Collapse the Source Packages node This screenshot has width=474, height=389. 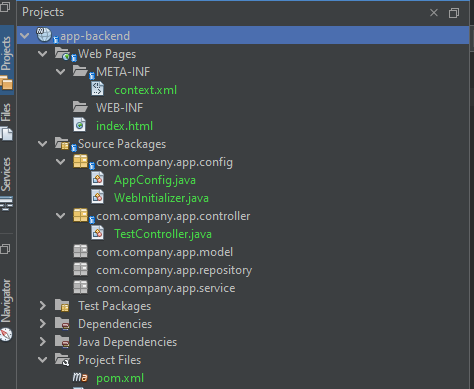coord(42,144)
